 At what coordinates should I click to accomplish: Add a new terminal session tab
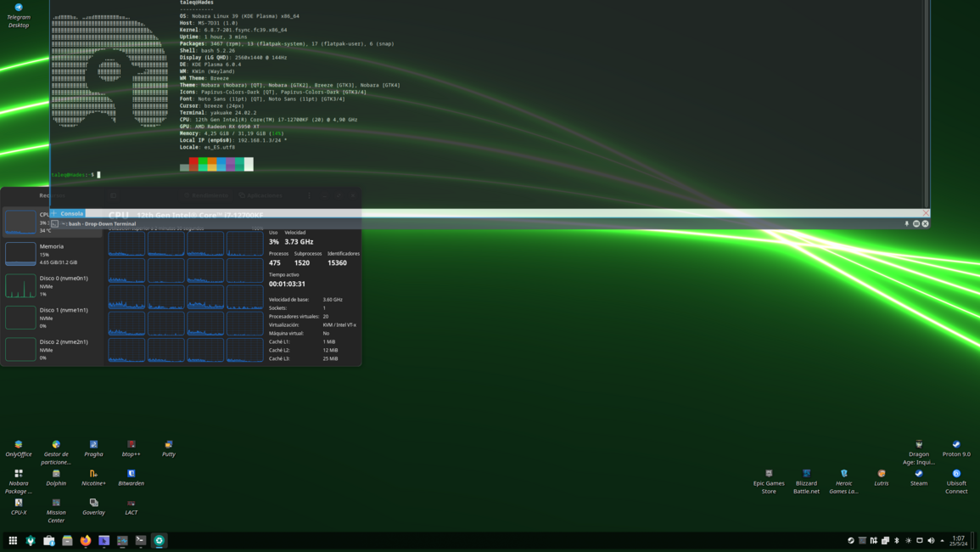pyautogui.click(x=54, y=214)
